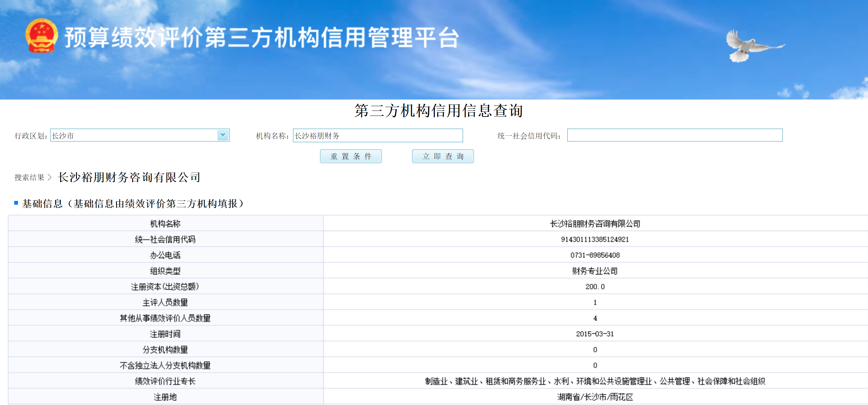868x405 pixels.
Task: Click the platform title 预算绩效评价第三方机构信用管理平台
Action: point(262,37)
